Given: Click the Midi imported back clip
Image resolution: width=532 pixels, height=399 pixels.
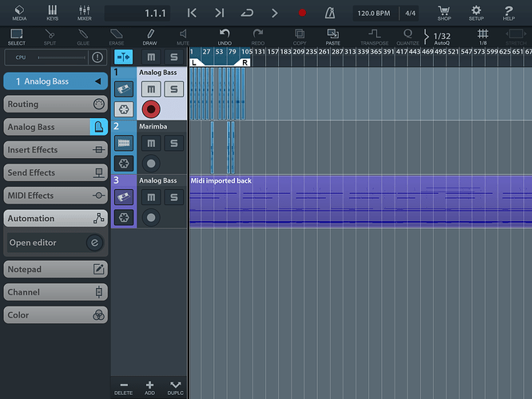Looking at the screenshot, I should click(361, 201).
